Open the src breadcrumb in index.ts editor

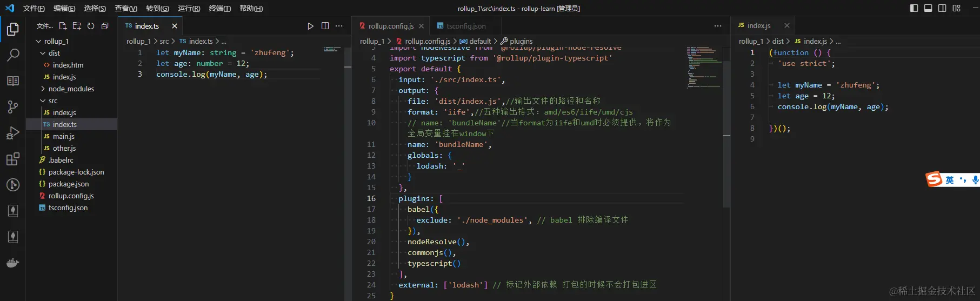164,41
